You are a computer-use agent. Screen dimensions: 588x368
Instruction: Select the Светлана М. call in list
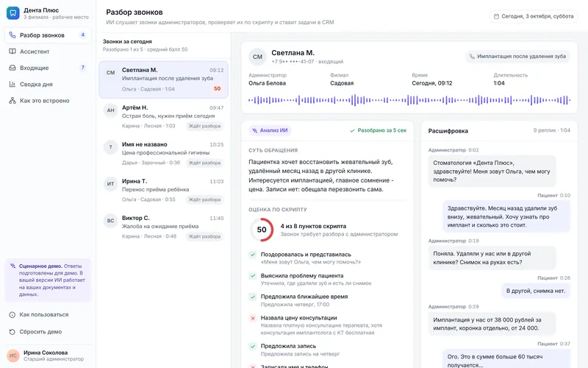click(163, 79)
